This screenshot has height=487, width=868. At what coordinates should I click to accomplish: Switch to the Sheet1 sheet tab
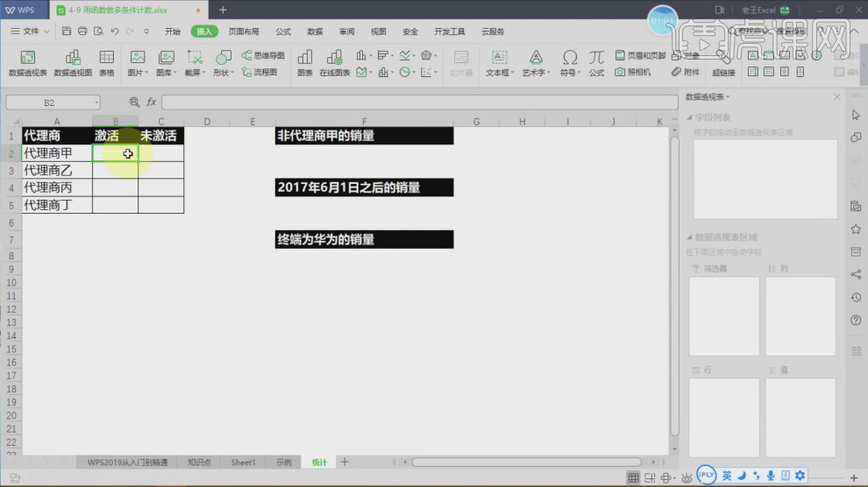click(243, 462)
